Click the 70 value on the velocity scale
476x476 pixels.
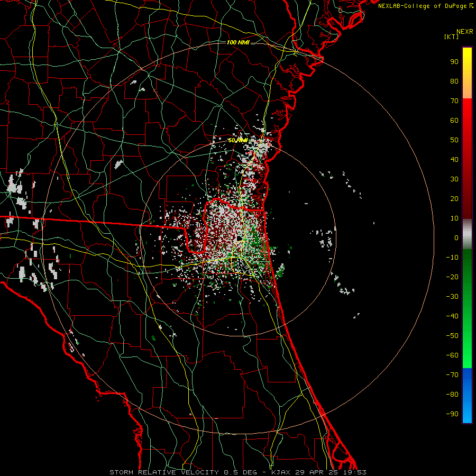coord(454,101)
